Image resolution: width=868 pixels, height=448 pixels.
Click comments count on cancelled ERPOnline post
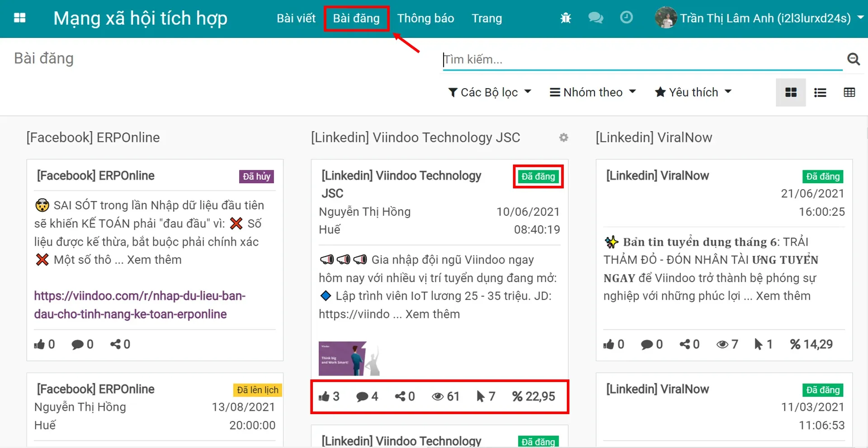point(82,344)
